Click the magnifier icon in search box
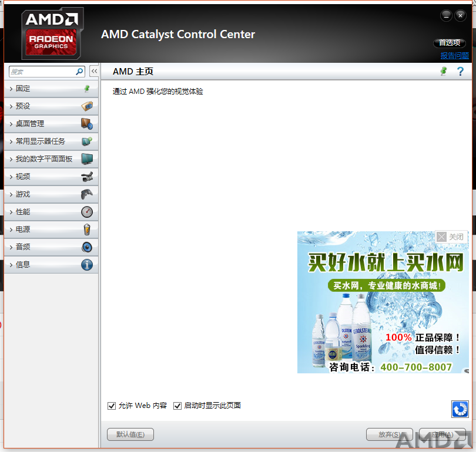 point(79,72)
